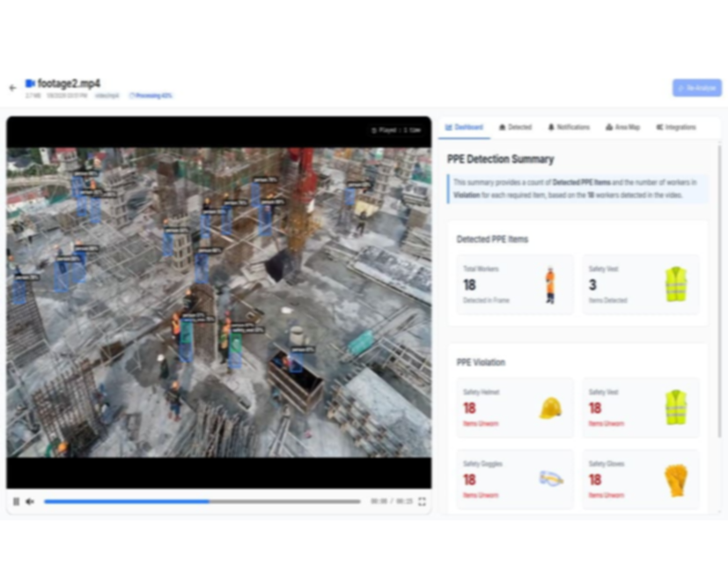Click the Safety Goggles icon
The height and width of the screenshot is (588, 728).
(550, 479)
